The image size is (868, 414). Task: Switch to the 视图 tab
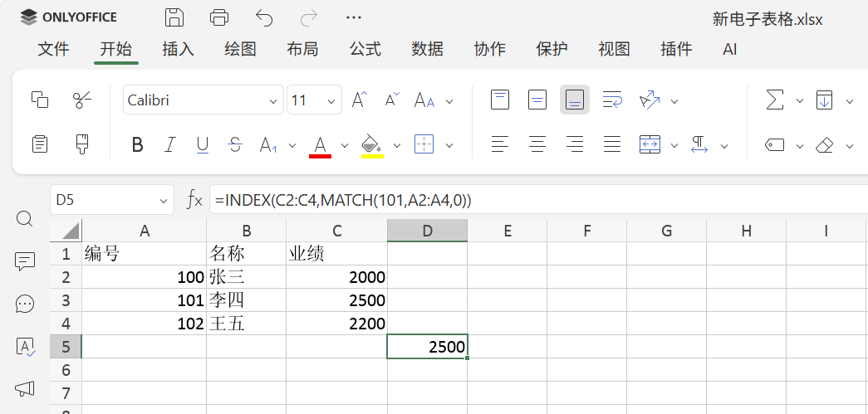point(615,49)
